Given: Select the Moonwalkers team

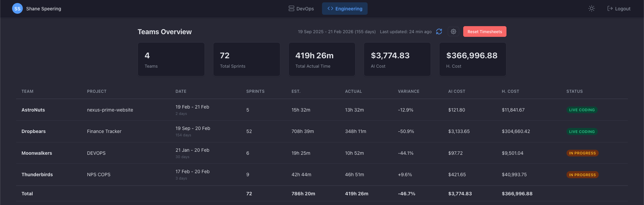Looking at the screenshot, I should coord(37,153).
